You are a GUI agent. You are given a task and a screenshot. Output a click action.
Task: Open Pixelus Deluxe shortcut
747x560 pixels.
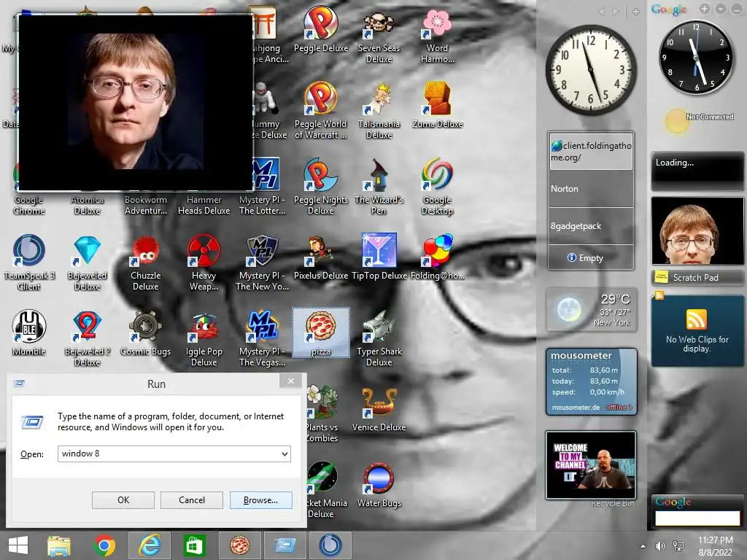click(321, 257)
